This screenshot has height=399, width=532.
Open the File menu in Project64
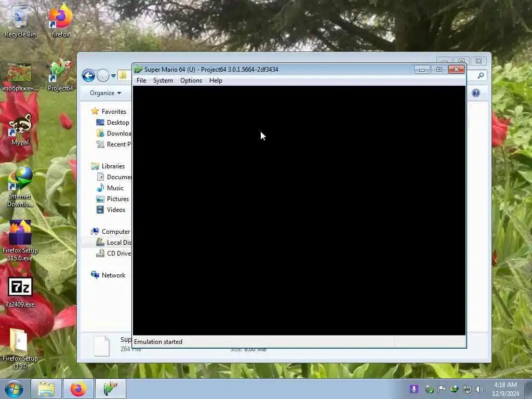pyautogui.click(x=141, y=81)
